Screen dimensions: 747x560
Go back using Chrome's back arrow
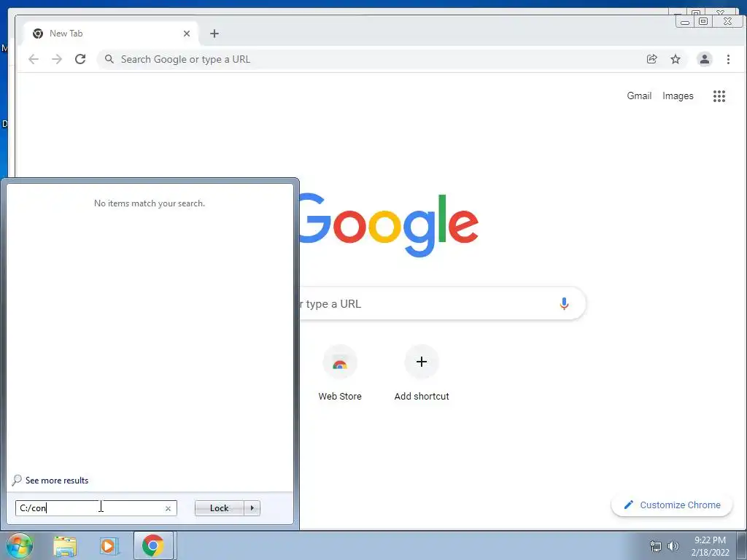coord(34,59)
